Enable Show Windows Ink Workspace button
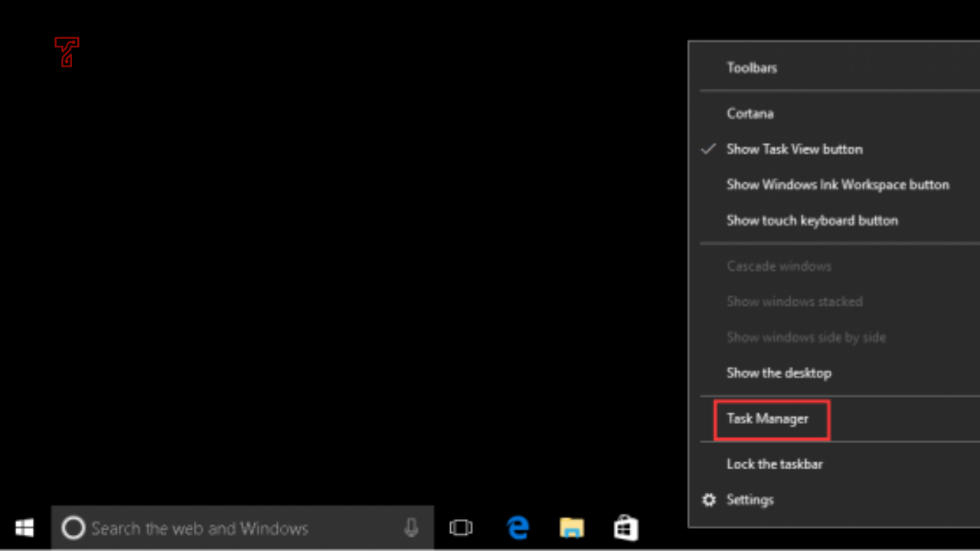980x551 pixels. click(x=838, y=184)
